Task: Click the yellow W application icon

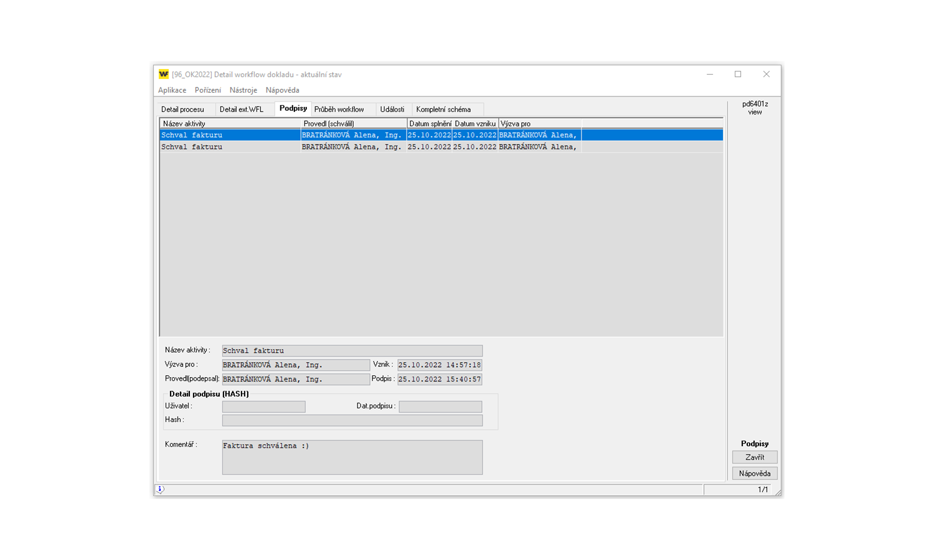Action: coord(164,74)
